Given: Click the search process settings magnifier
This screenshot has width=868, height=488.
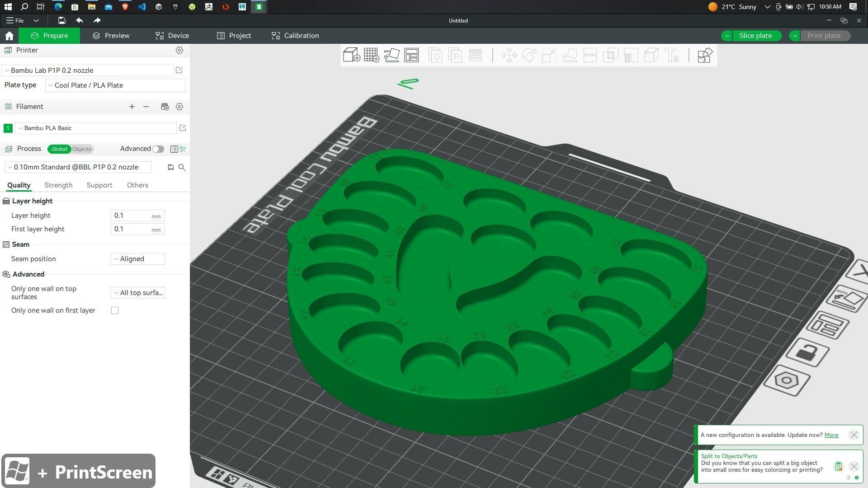Looking at the screenshot, I should (182, 167).
